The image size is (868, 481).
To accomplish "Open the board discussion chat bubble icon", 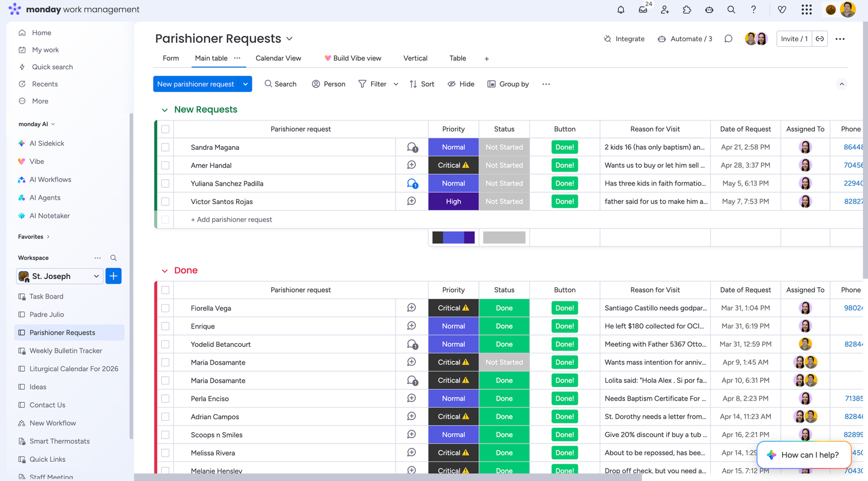I will tap(729, 39).
